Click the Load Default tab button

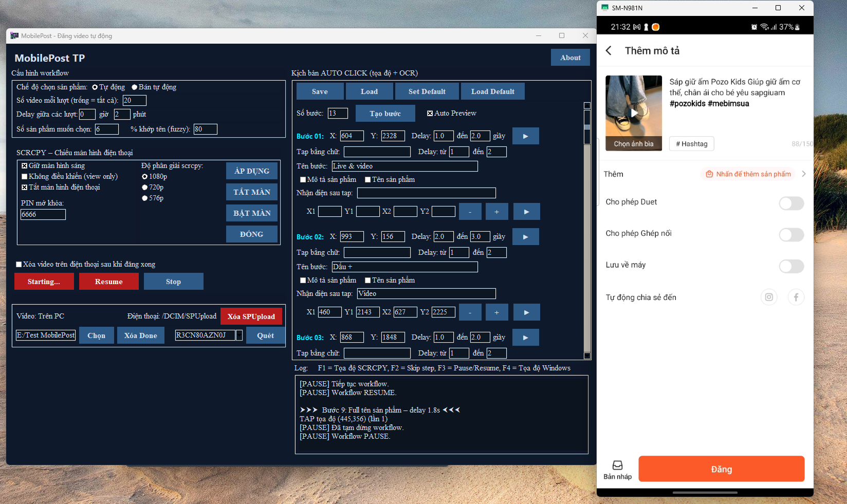click(x=492, y=91)
